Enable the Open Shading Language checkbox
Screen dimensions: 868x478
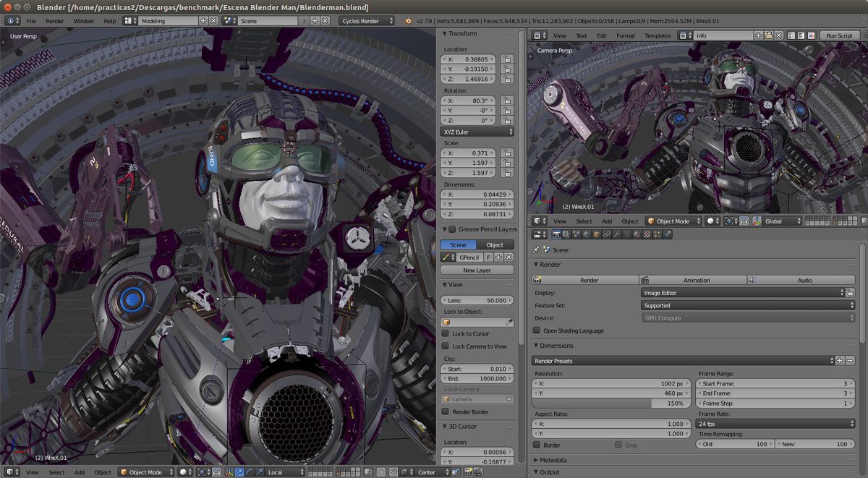537,330
